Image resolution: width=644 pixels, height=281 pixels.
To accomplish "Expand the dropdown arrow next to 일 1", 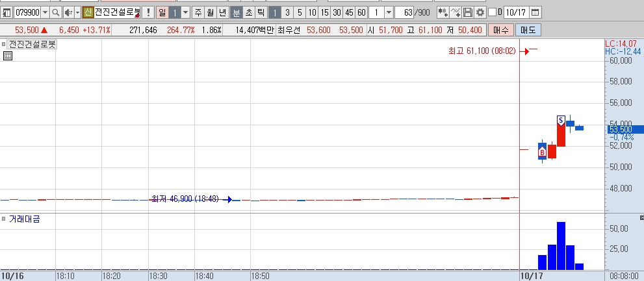I will pyautogui.click(x=186, y=12).
